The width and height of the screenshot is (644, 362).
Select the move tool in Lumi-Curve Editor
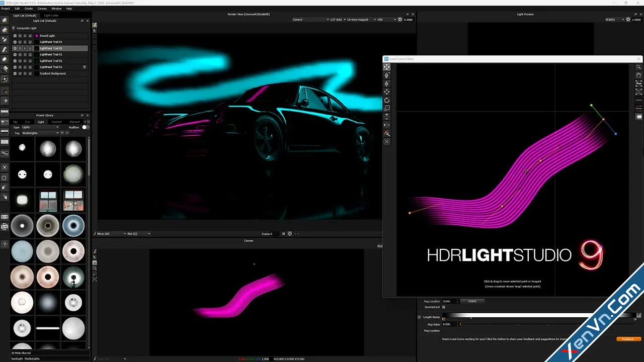pyautogui.click(x=387, y=67)
